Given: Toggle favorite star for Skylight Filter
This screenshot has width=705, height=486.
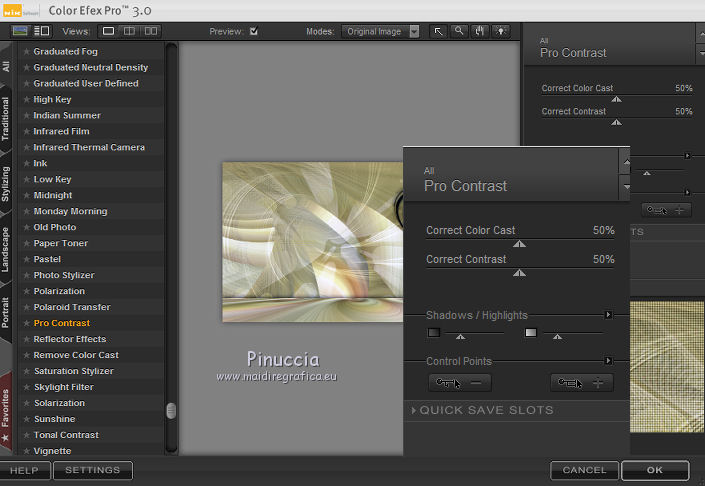Looking at the screenshot, I should (x=27, y=387).
